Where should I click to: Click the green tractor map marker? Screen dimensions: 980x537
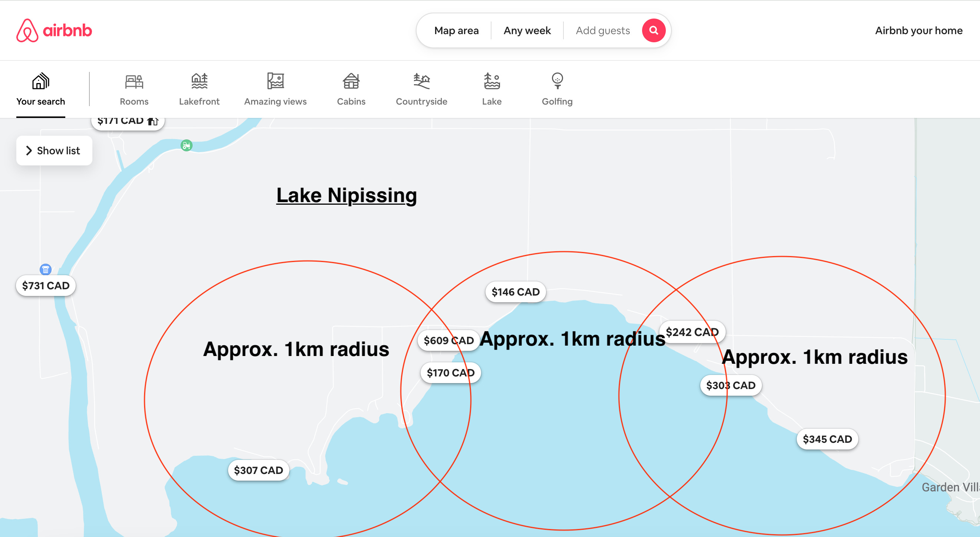(x=187, y=145)
